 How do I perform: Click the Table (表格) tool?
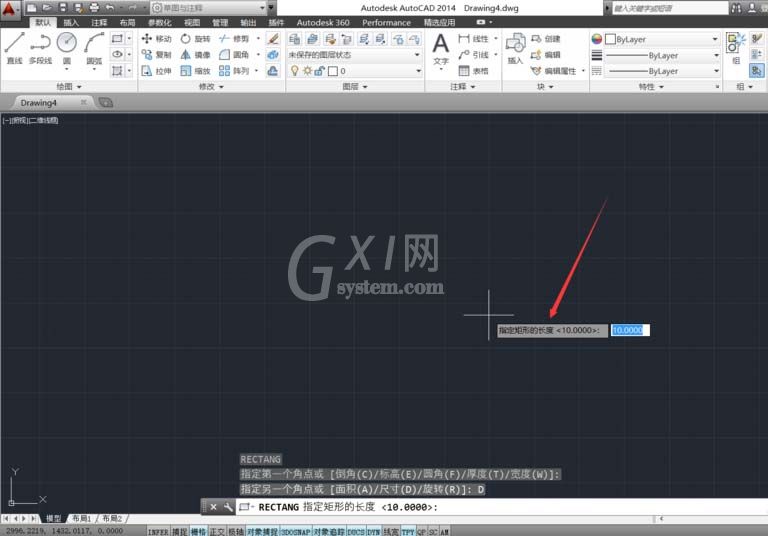coord(473,71)
